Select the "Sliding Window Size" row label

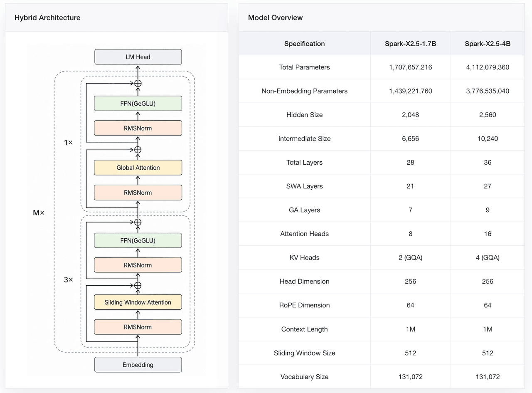[x=305, y=353]
